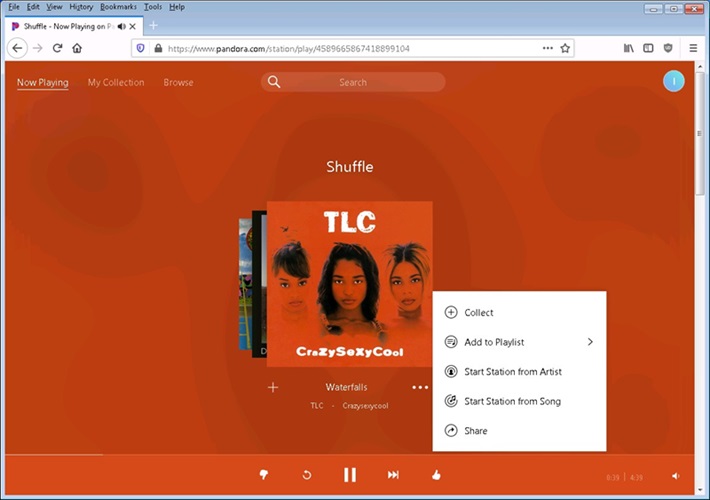Viewport: 710px width, 500px height.
Task: Click the Start Station from Song icon
Action: click(451, 401)
